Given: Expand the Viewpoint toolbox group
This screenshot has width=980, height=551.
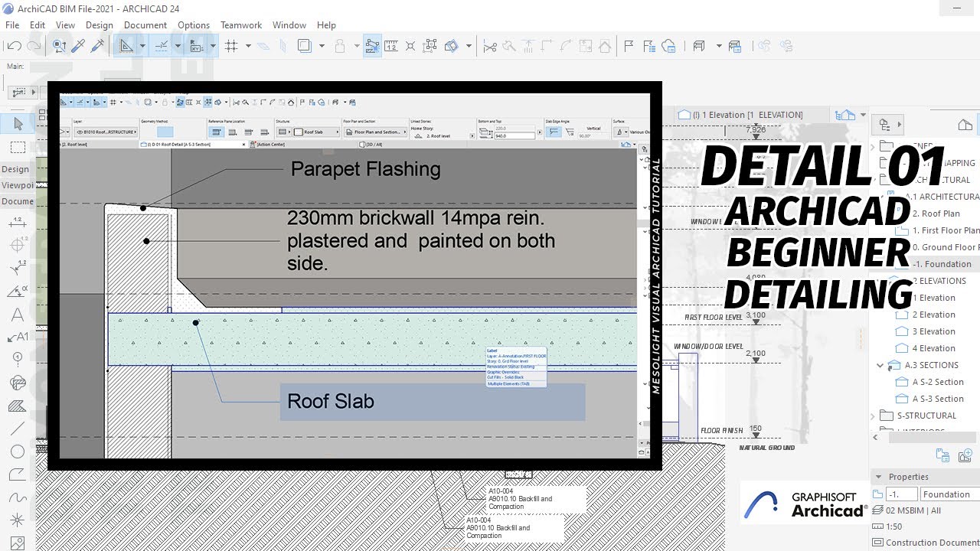Looking at the screenshot, I should point(17,185).
